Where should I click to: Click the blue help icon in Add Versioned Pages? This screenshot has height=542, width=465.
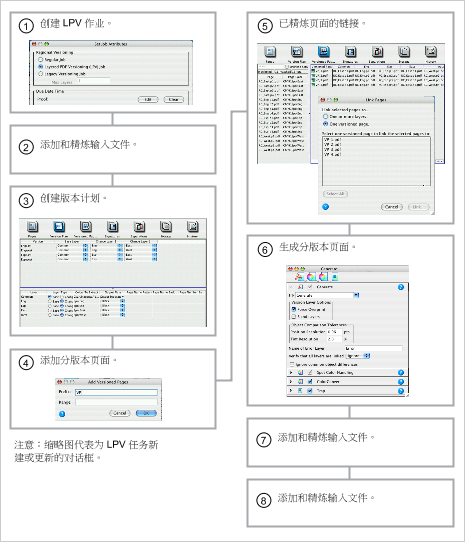point(62,414)
